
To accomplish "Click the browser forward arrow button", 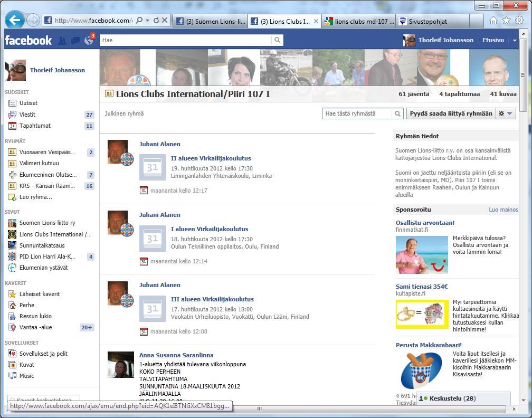I will click(x=33, y=21).
